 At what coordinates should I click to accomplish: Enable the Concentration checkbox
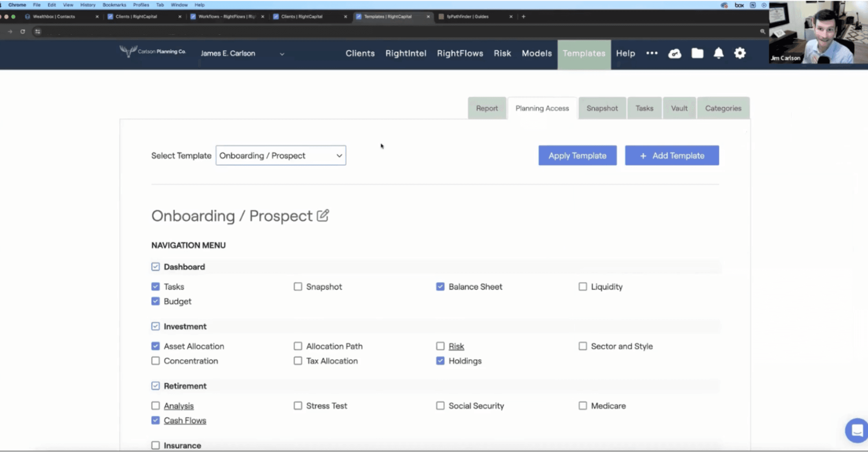(155, 361)
